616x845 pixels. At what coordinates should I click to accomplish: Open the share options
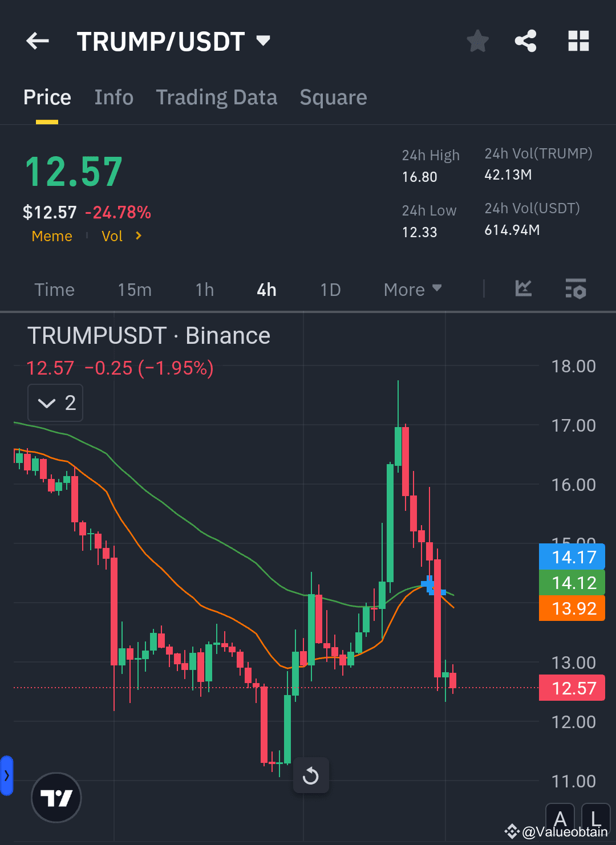(525, 41)
